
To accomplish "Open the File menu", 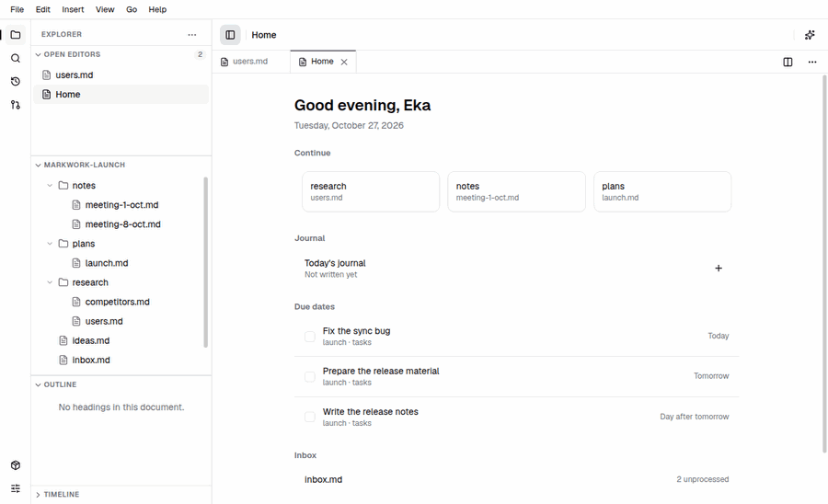I will [17, 9].
